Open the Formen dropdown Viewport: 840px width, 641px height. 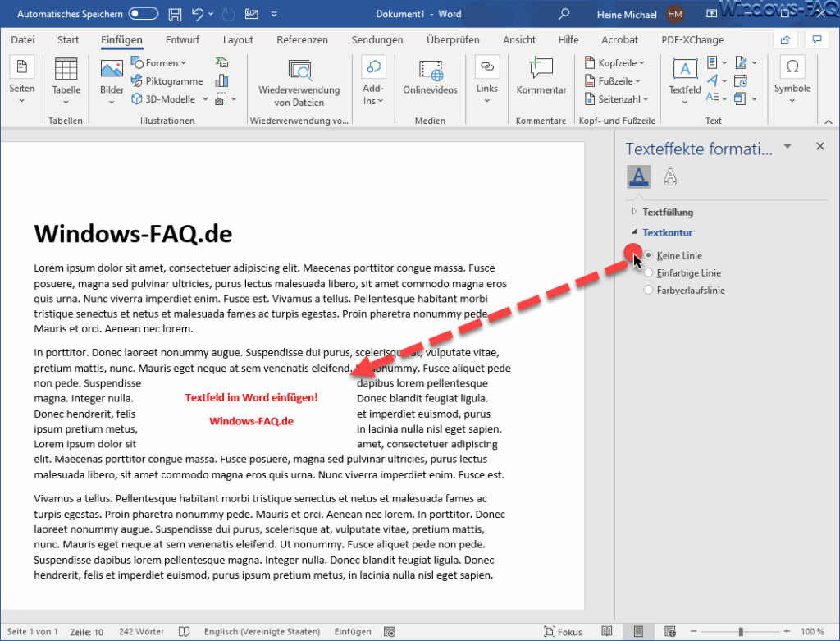click(x=158, y=62)
